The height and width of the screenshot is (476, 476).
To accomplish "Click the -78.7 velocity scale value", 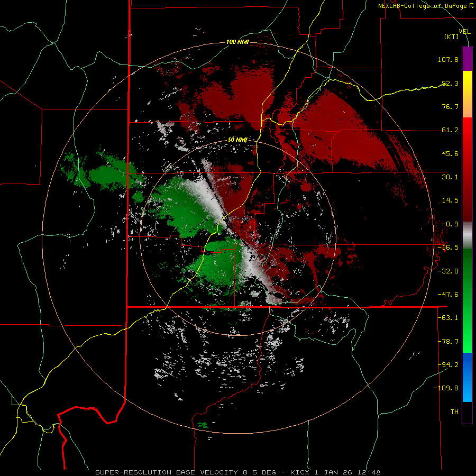I will coord(448,342).
